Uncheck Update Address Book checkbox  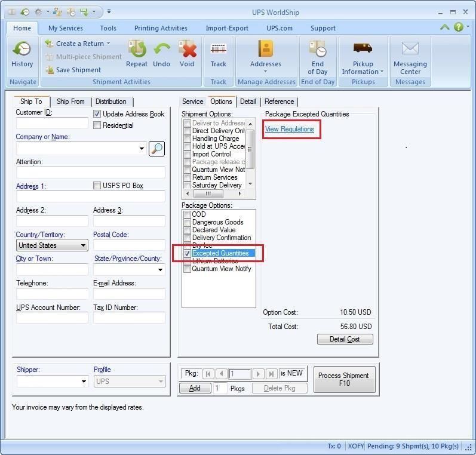point(97,114)
